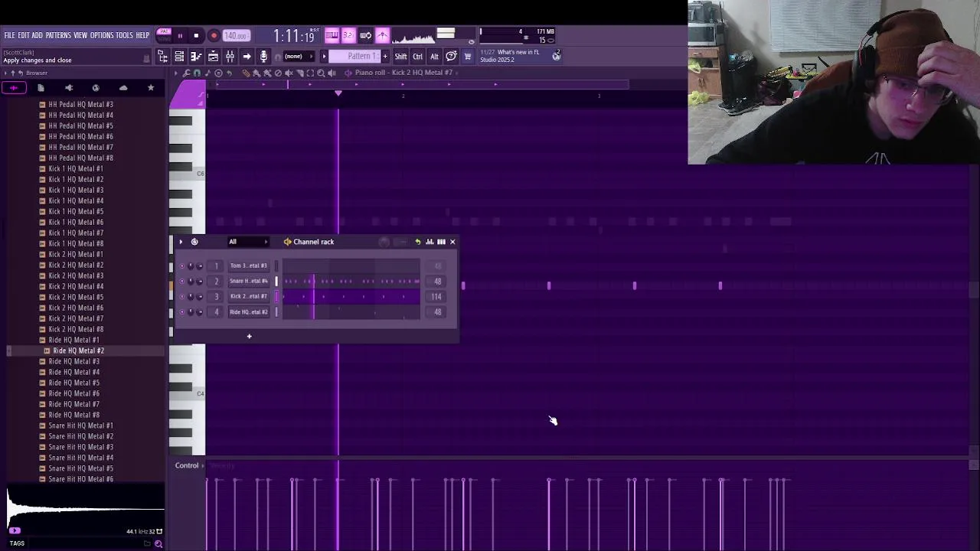Click the help question-mark icon in toolbar
This screenshot has width=980, height=551.
tap(451, 57)
